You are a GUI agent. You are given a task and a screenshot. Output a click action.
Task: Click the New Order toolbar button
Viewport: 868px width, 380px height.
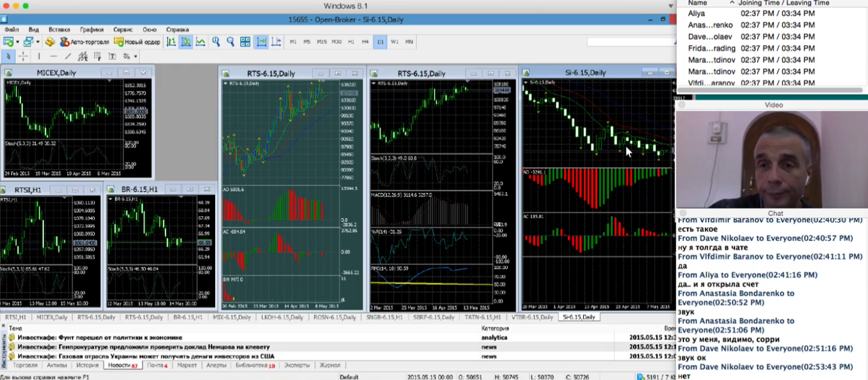[x=137, y=42]
